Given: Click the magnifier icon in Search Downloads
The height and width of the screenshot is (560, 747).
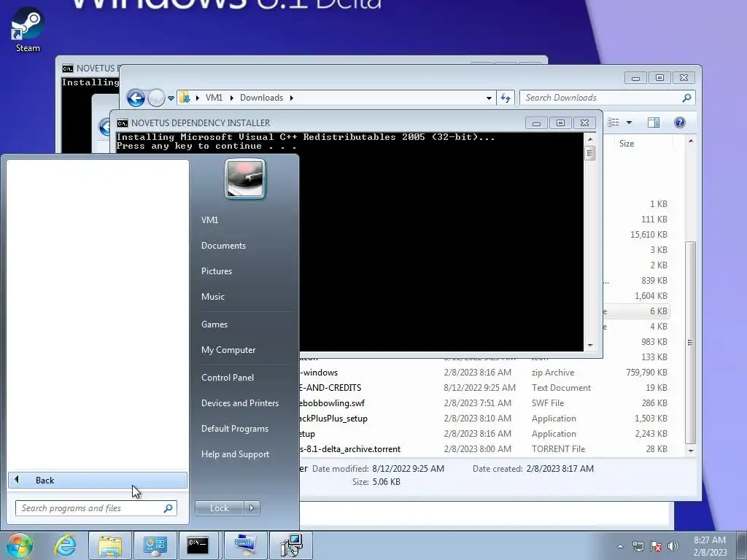Looking at the screenshot, I should 686,98.
